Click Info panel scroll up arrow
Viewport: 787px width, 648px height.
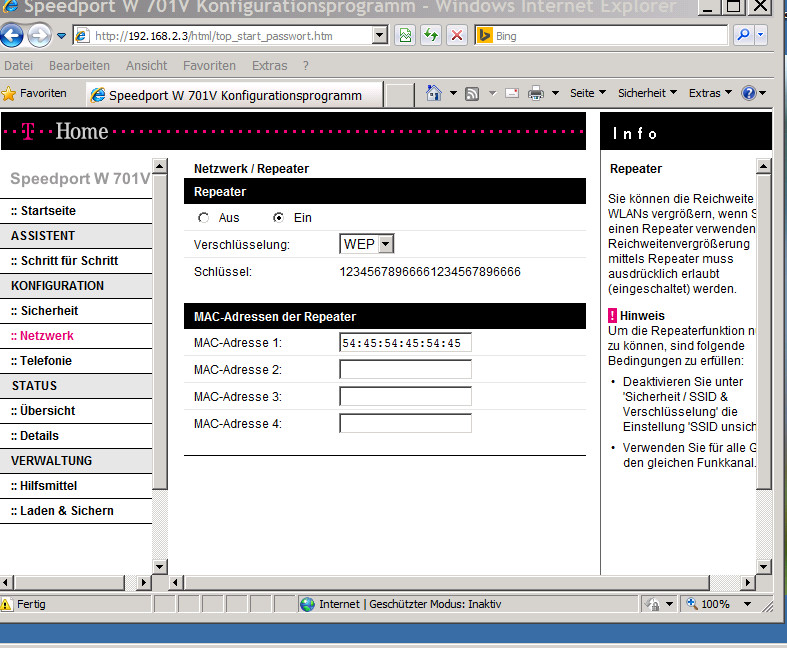[x=763, y=166]
